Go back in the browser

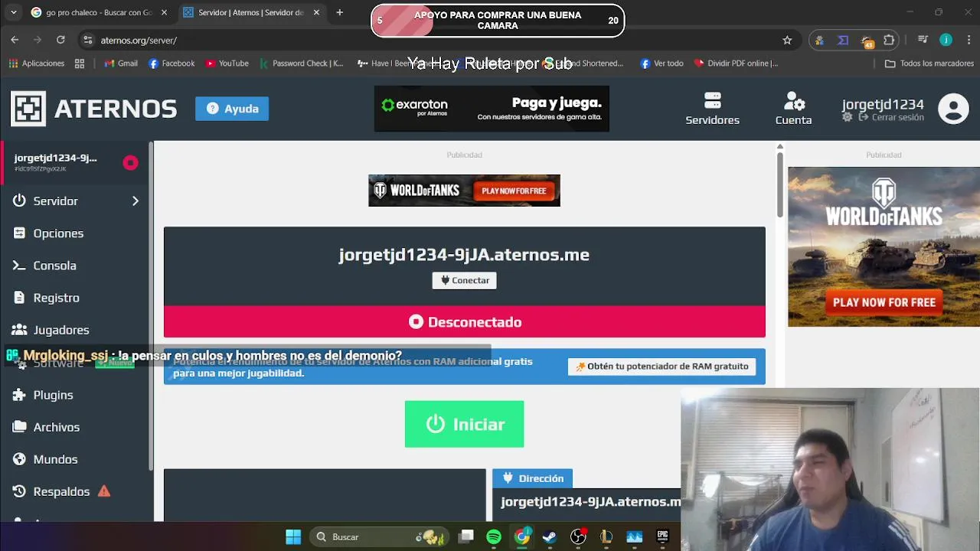click(15, 40)
